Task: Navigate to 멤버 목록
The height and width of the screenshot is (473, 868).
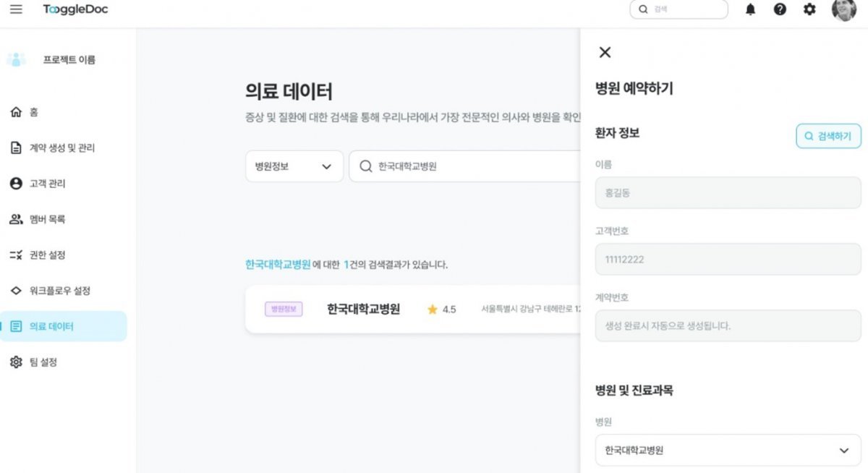Action: point(47,219)
